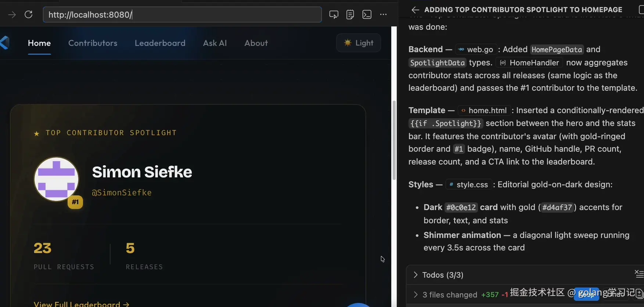
Task: Open the About nav tab
Action: click(256, 43)
